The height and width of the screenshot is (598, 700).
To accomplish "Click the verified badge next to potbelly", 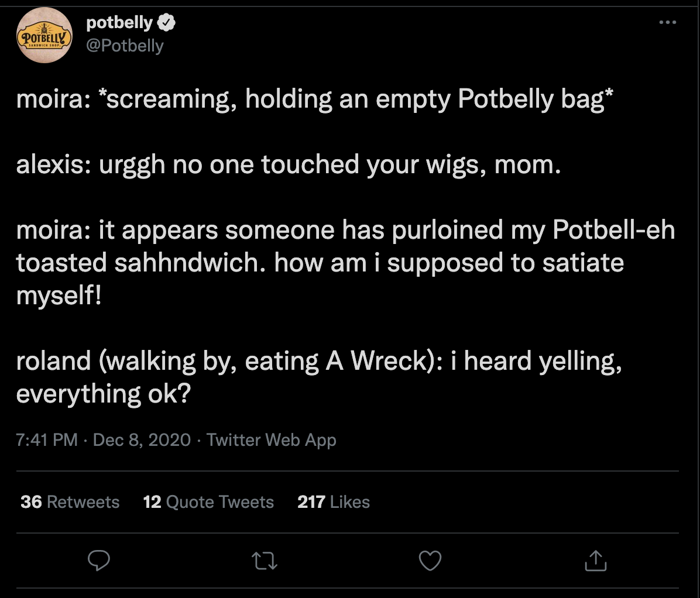I will pyautogui.click(x=167, y=23).
